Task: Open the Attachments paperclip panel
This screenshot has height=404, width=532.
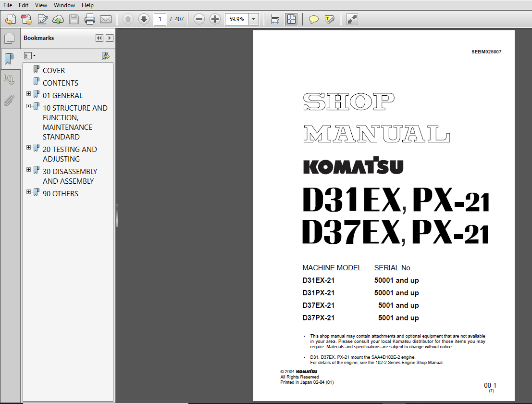Action: click(x=9, y=101)
